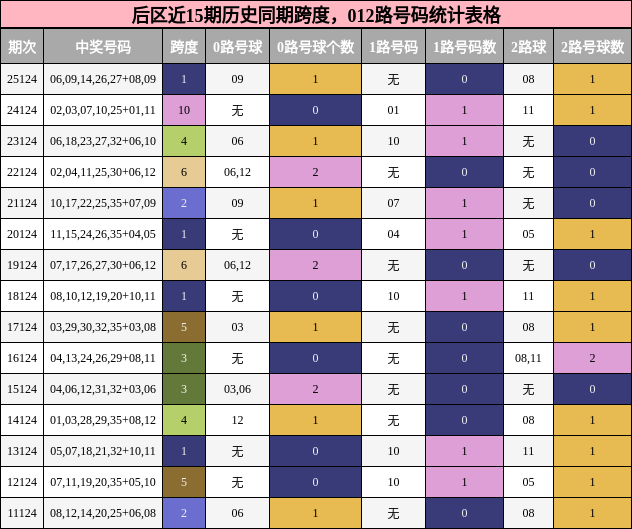This screenshot has height=529, width=632.
Task: Click 1路号码 value 07 in row 21124
Action: 393,203
